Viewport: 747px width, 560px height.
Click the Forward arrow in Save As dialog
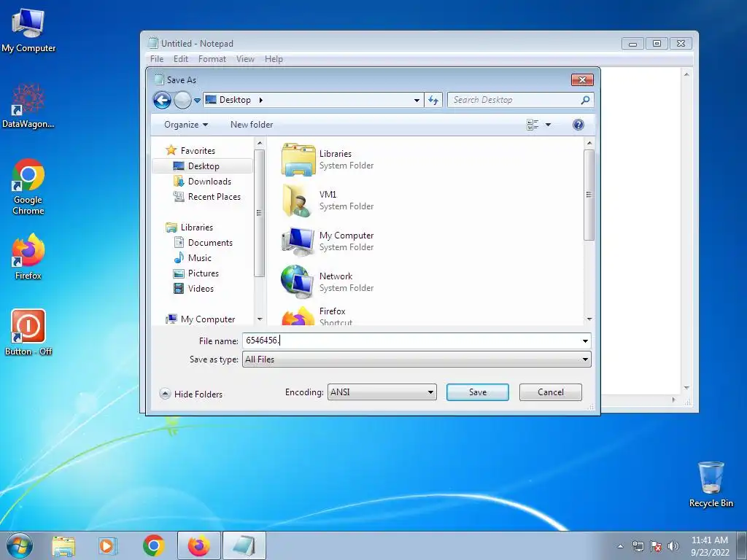182,100
